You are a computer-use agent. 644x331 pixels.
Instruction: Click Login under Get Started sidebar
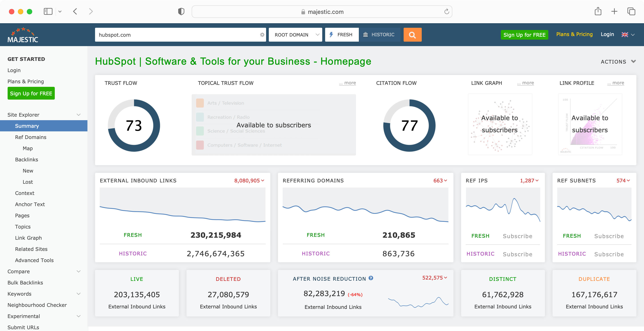[x=14, y=70]
